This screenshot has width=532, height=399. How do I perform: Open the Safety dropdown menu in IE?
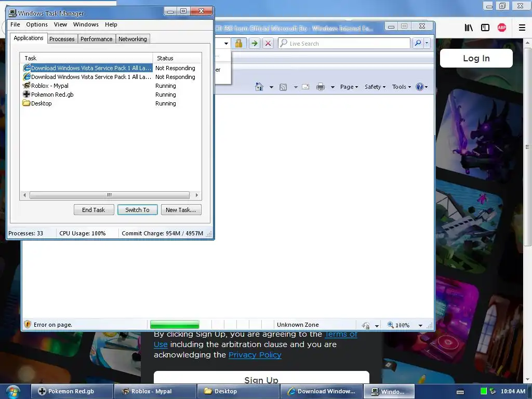click(375, 87)
